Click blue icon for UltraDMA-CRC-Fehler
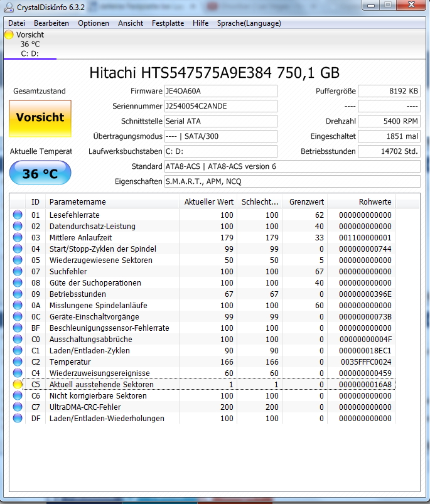430x504 pixels. (18, 407)
